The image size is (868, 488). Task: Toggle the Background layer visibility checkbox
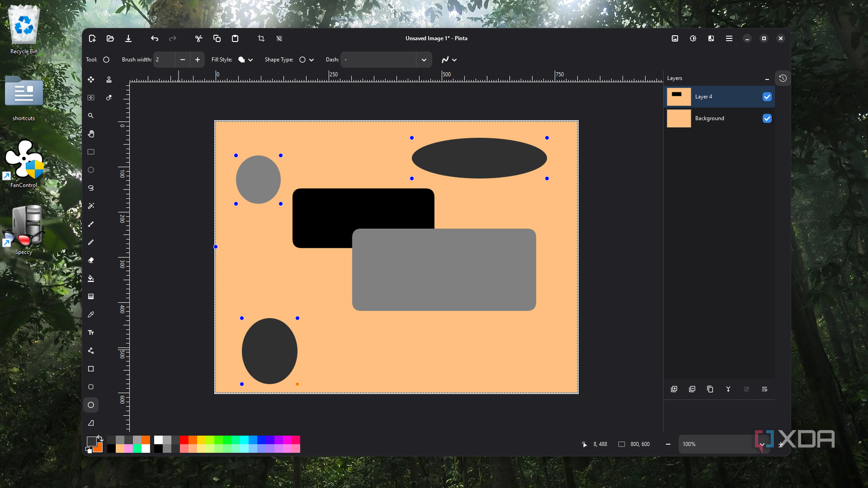[767, 118]
